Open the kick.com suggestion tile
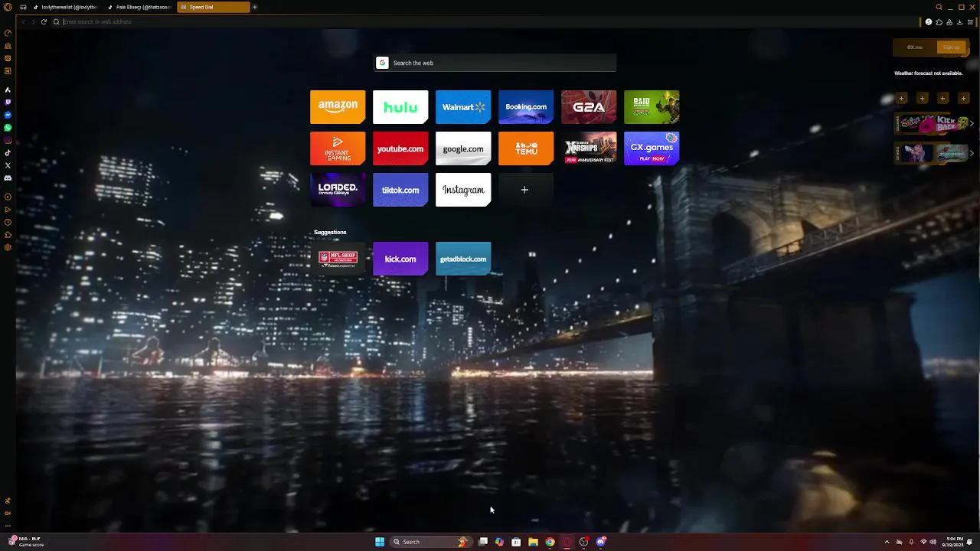The height and width of the screenshot is (551, 980). pyautogui.click(x=400, y=259)
